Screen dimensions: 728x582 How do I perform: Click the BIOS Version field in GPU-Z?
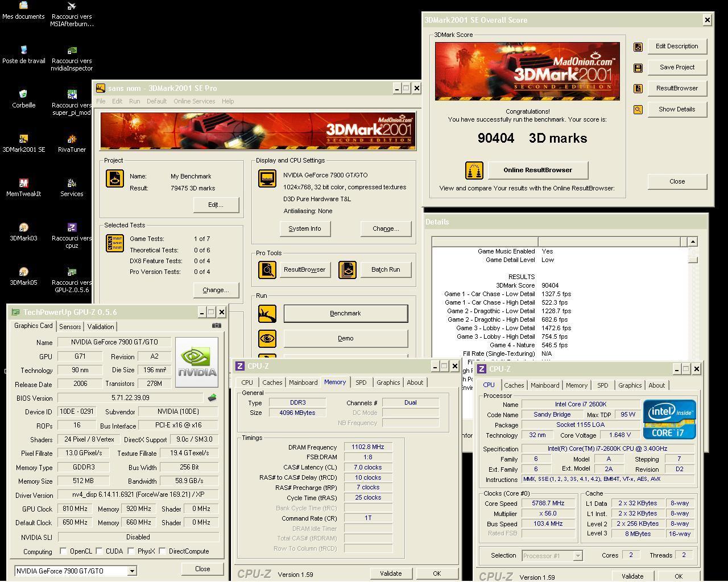tap(130, 398)
